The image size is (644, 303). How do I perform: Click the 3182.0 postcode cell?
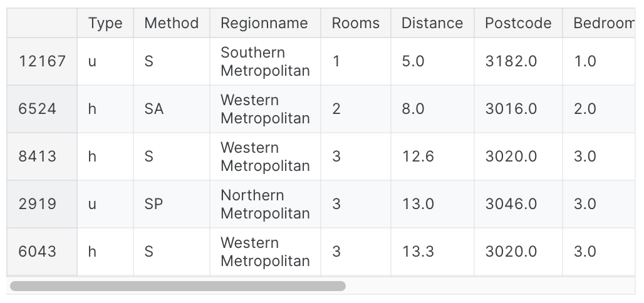[x=518, y=61]
